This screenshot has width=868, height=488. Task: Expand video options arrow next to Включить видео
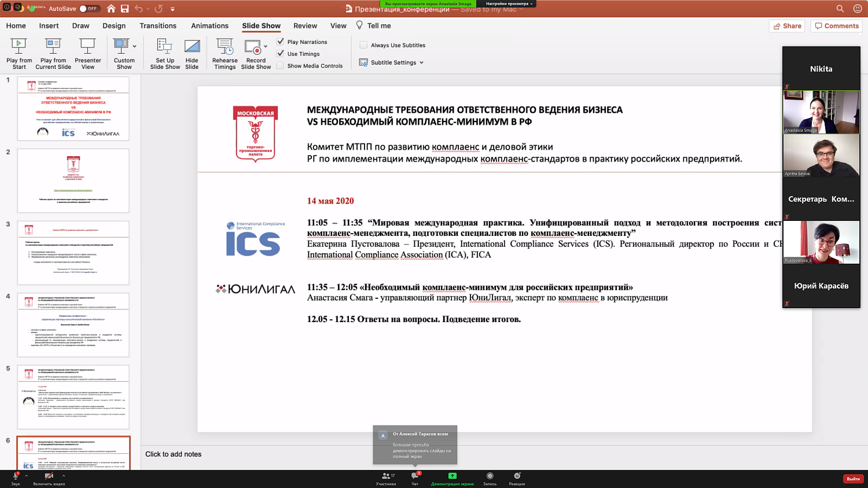click(x=64, y=476)
